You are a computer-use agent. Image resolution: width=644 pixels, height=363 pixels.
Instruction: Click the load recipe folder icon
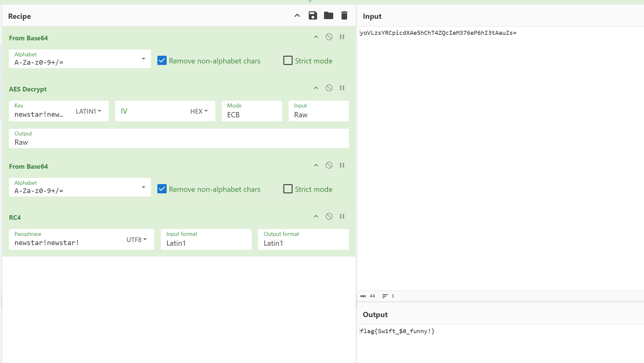pos(328,15)
